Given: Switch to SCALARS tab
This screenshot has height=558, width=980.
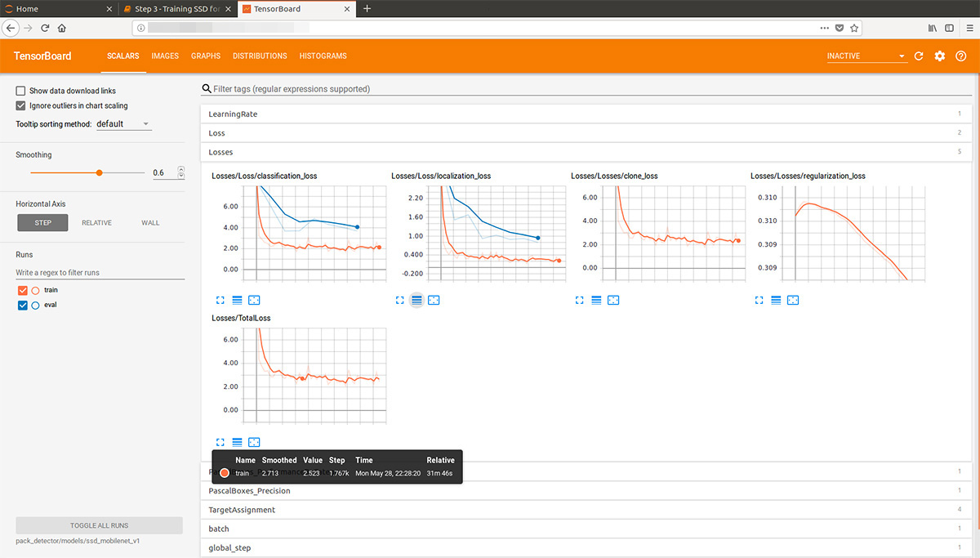Looking at the screenshot, I should 123,56.
